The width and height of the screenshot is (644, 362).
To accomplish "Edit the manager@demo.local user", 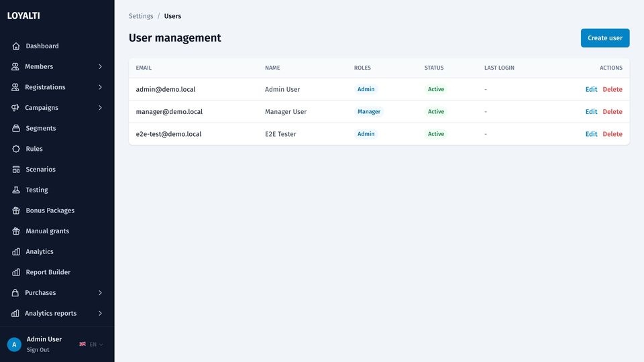I will point(591,112).
